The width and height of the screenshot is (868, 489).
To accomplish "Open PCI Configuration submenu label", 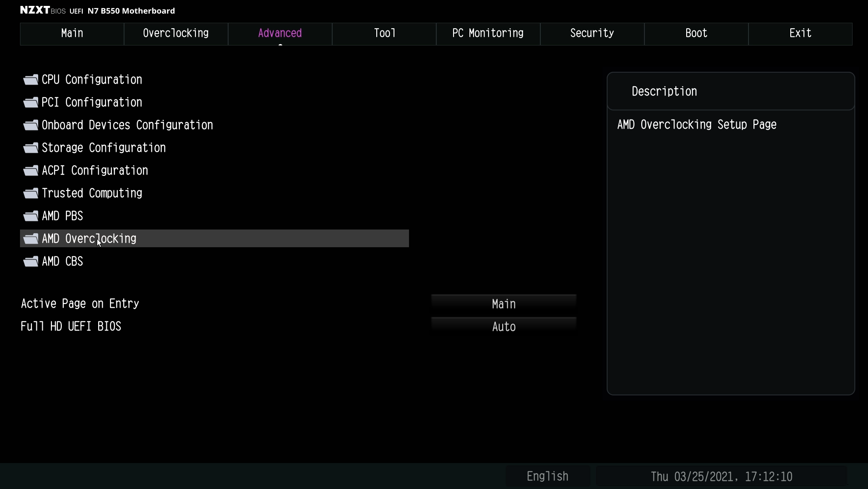I will click(92, 103).
